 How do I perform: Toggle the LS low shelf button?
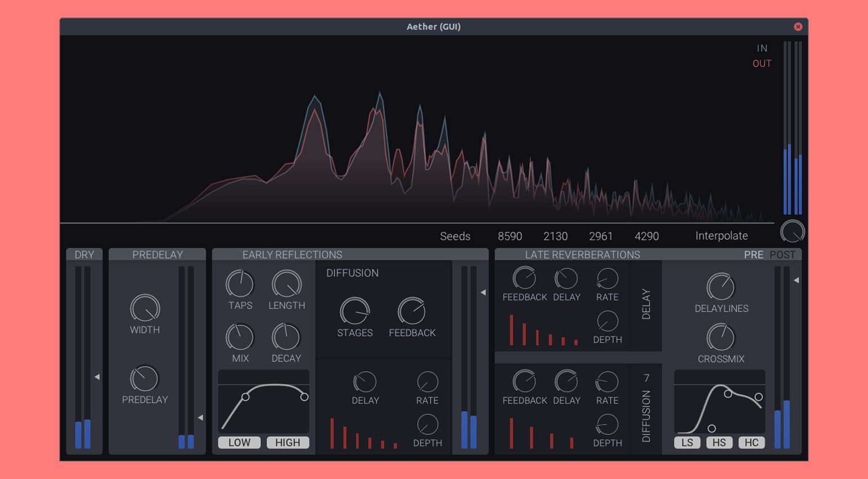(687, 442)
